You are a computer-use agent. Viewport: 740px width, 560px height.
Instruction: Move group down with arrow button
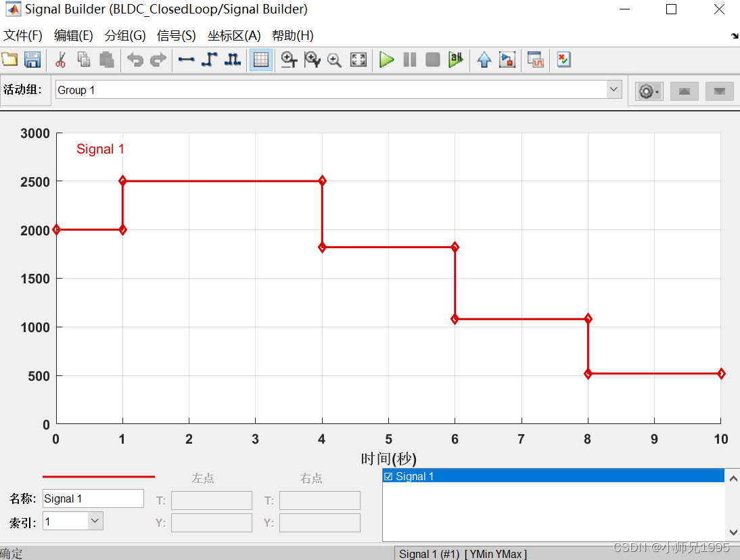[719, 91]
